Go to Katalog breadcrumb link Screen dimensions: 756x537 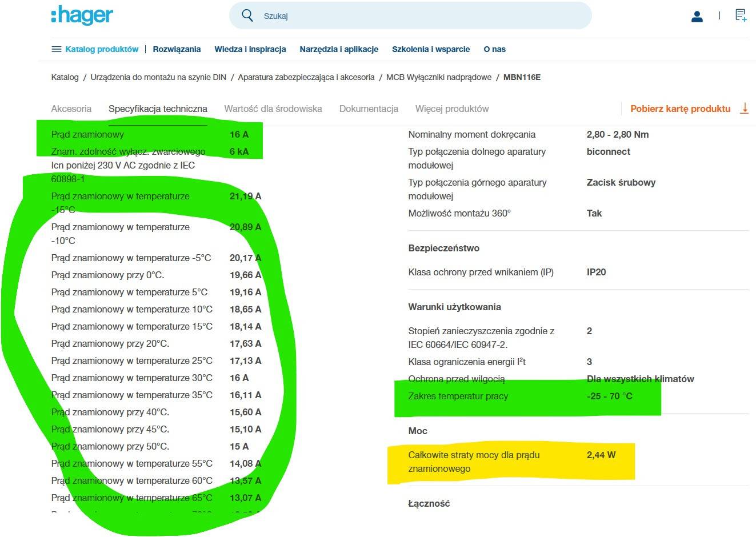tap(65, 77)
